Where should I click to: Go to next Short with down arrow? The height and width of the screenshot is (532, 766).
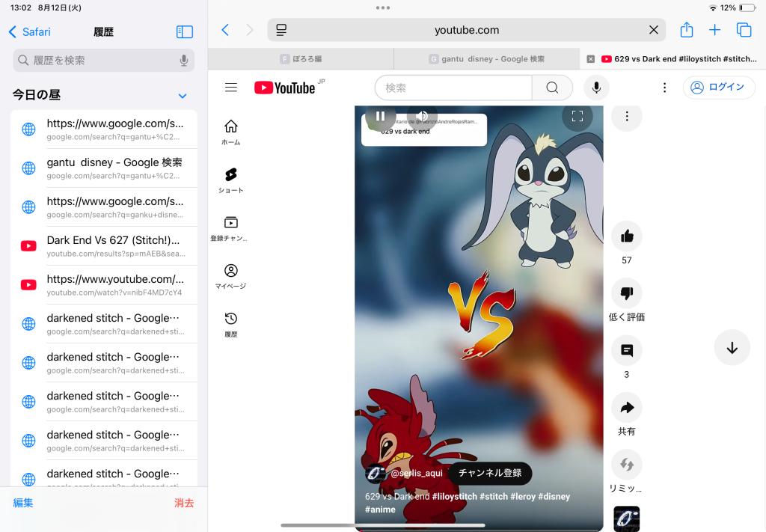[732, 348]
